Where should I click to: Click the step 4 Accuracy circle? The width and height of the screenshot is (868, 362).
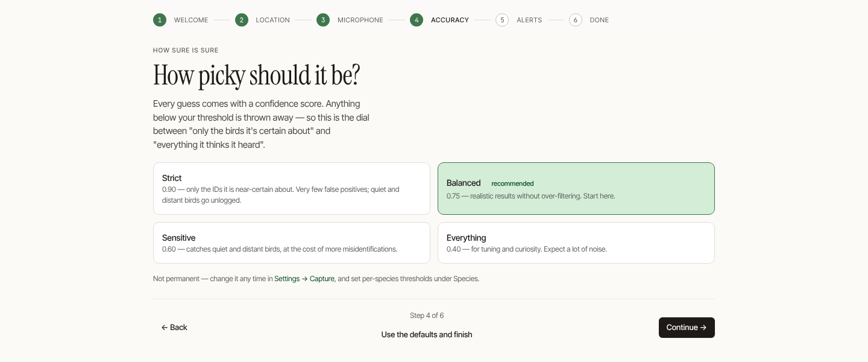(x=417, y=20)
